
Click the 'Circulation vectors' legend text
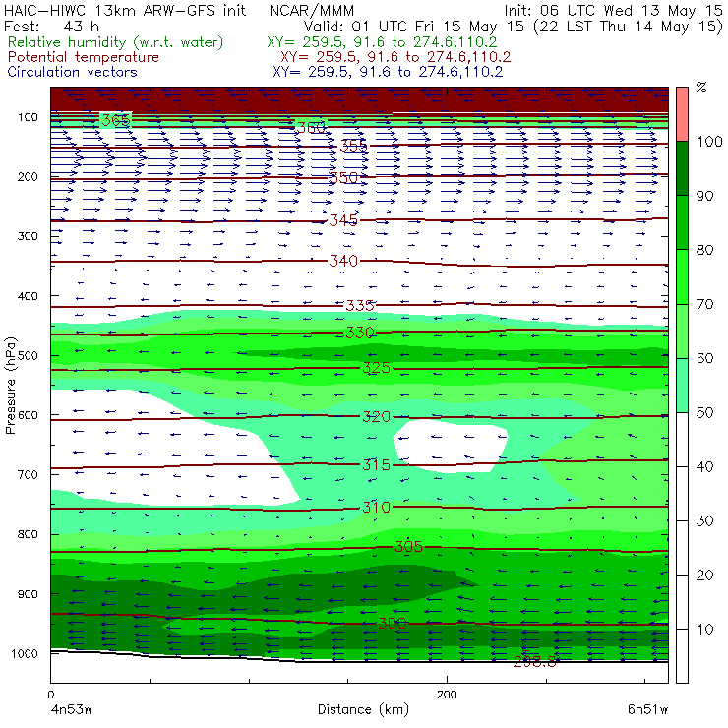73,72
